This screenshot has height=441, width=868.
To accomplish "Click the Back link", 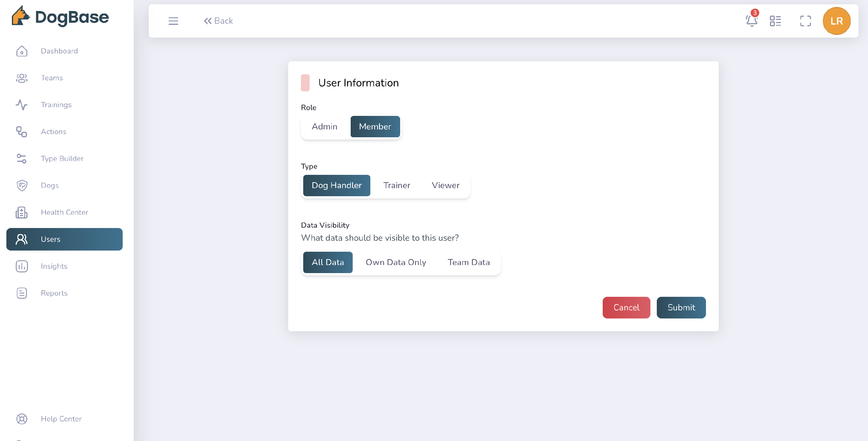I will [218, 21].
